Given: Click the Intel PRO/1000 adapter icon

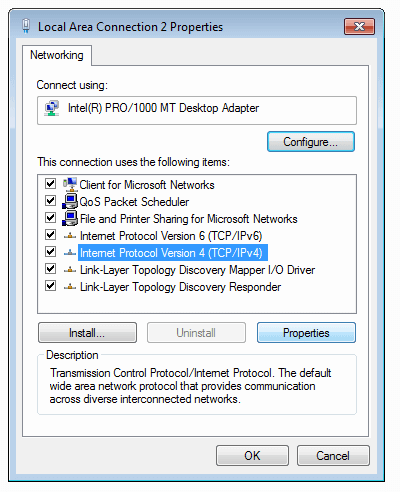Looking at the screenshot, I should pyautogui.click(x=52, y=108).
